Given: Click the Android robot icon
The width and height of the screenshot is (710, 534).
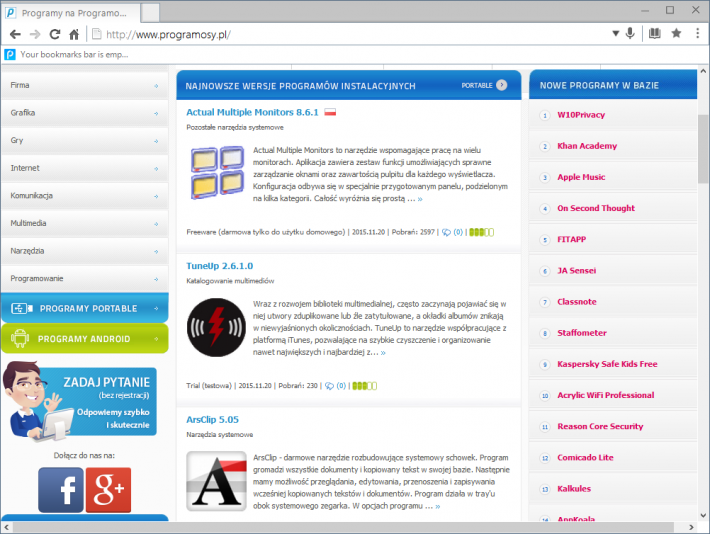Looking at the screenshot, I should click(19, 338).
